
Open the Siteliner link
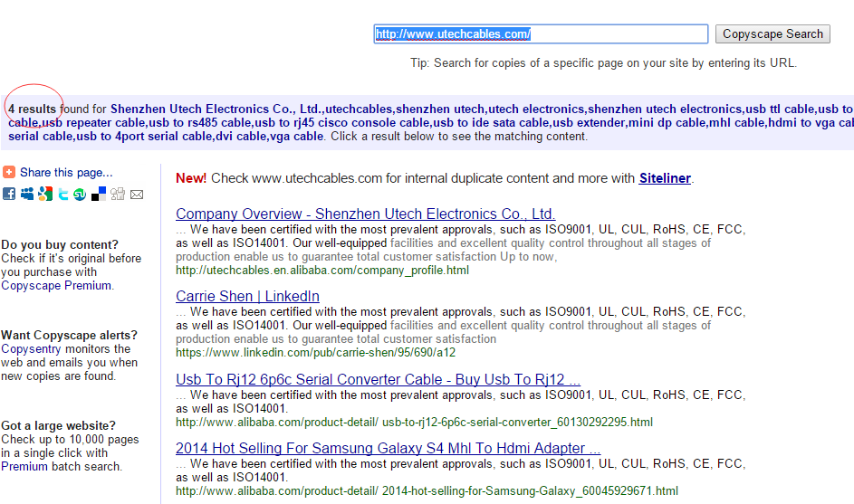[665, 178]
